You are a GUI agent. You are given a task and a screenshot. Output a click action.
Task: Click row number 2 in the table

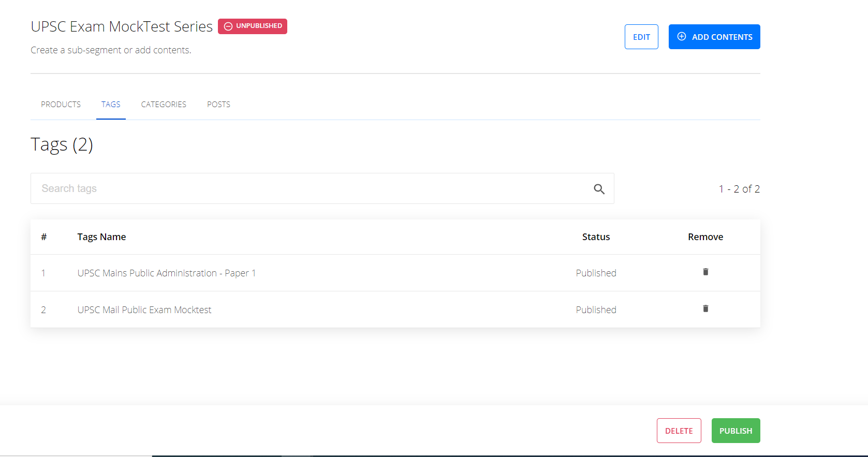[43, 309]
